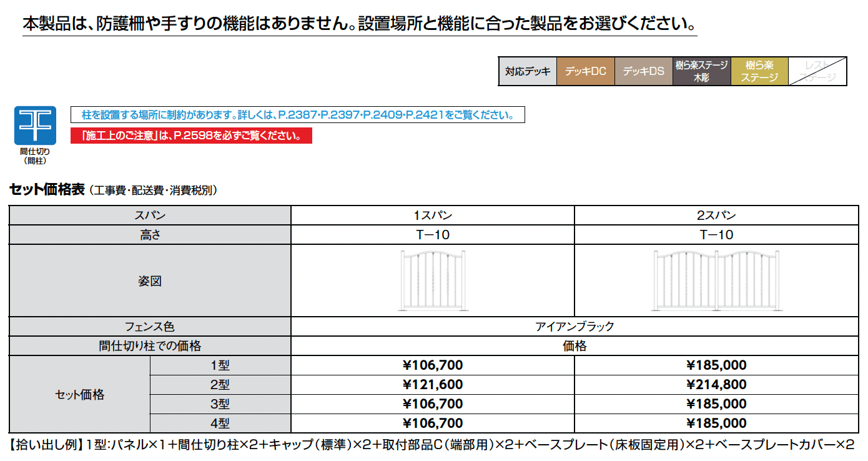Click the ¥121,600 price for 2型

(432, 385)
